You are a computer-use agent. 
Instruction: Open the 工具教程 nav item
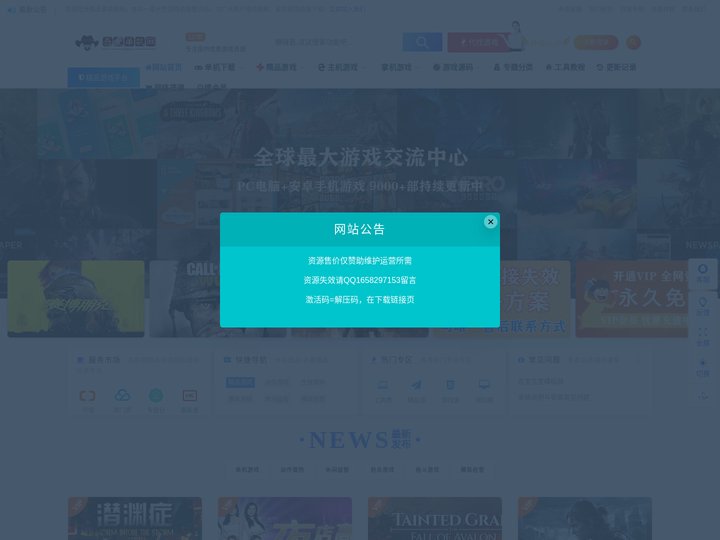(565, 68)
